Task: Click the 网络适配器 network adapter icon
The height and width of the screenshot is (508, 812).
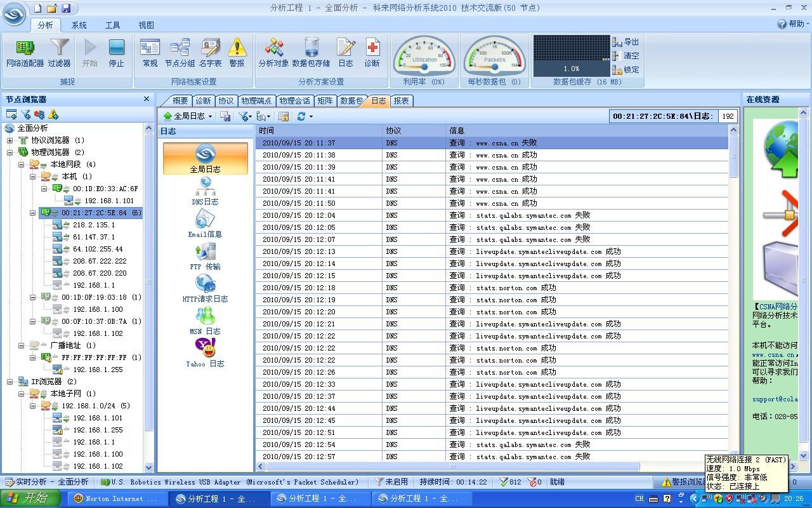Action: coord(25,52)
